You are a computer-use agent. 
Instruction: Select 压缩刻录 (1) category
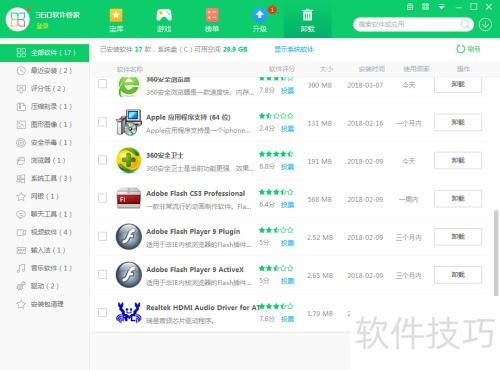44,107
